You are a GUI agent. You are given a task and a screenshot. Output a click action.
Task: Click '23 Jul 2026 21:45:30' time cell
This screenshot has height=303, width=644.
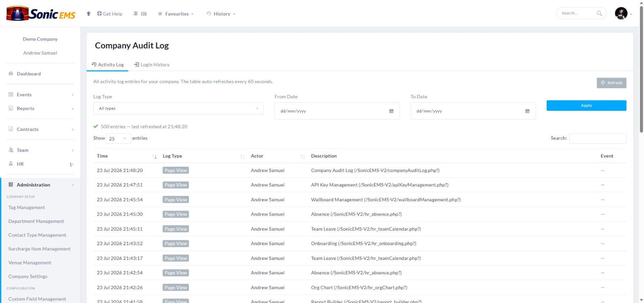(120, 214)
